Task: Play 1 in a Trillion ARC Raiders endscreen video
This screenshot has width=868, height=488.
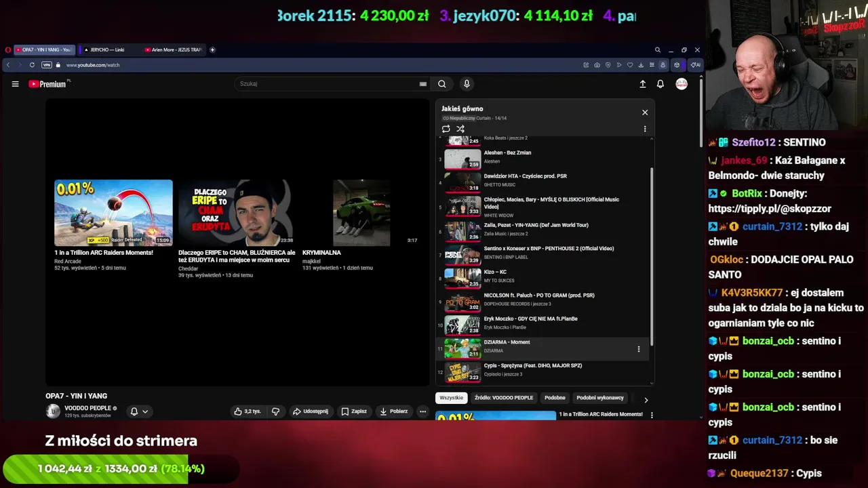Action: tap(113, 212)
